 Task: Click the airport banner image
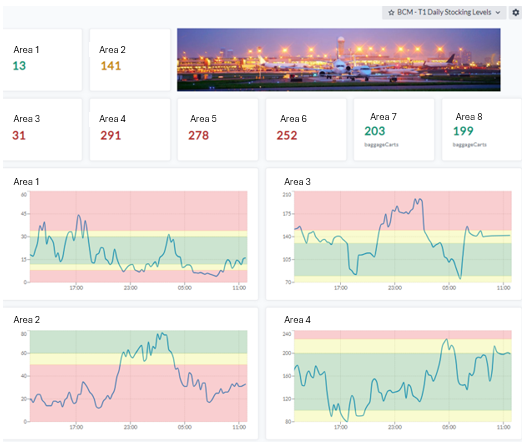click(339, 60)
